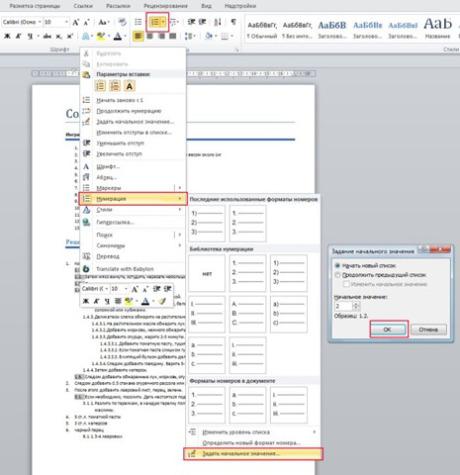The height and width of the screenshot is (475, 460).
Task: Select the 'A. B. C.' numbering format thumbnail
Action: click(x=248, y=314)
